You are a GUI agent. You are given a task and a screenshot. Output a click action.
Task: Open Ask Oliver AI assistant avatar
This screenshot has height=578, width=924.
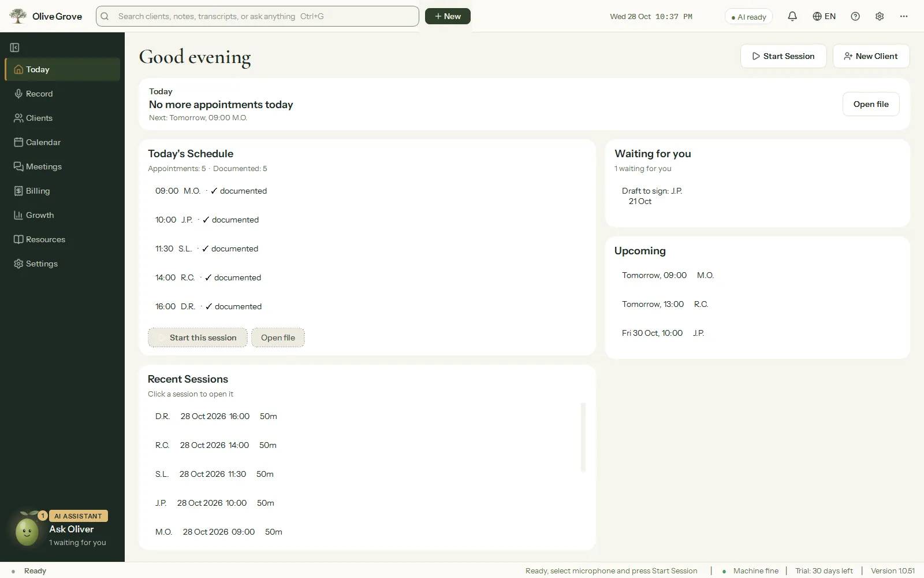(27, 531)
